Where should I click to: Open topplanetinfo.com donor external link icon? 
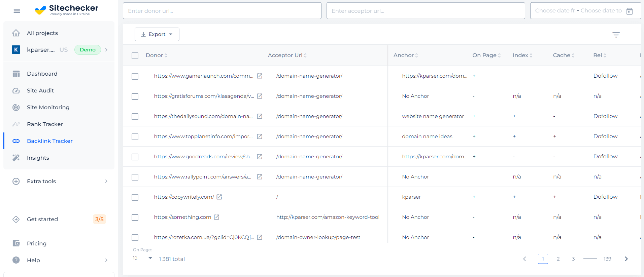pos(260,136)
